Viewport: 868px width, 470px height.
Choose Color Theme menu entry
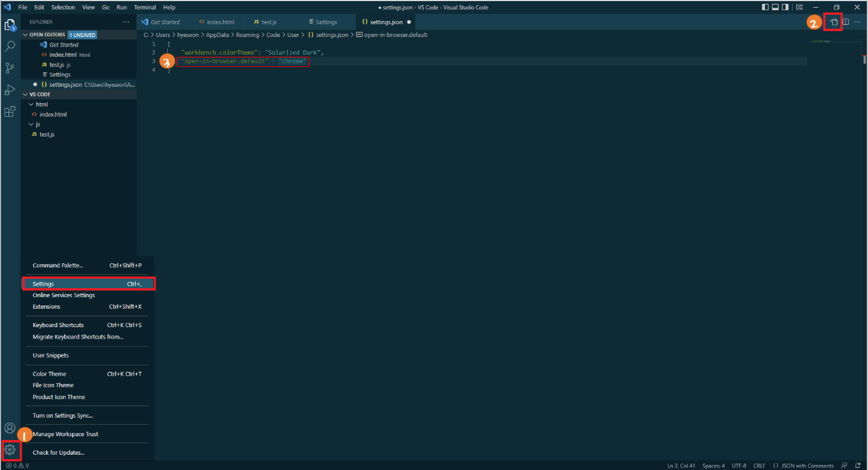[87, 374]
